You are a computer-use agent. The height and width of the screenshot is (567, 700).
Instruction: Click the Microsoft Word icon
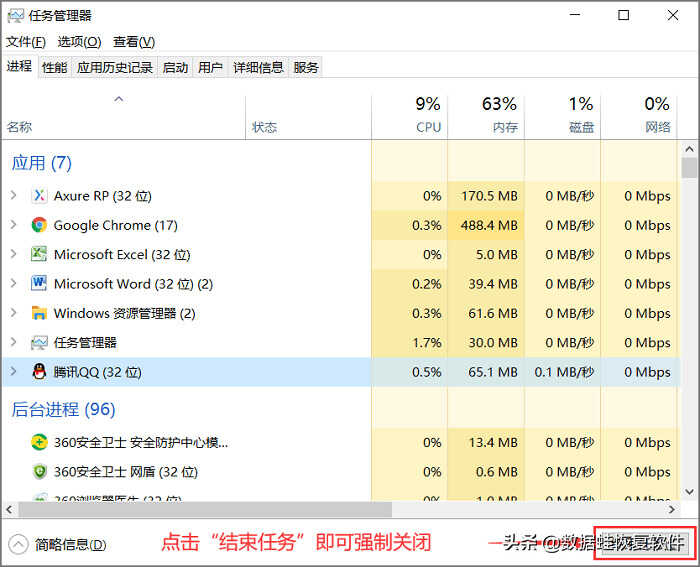coord(39,284)
